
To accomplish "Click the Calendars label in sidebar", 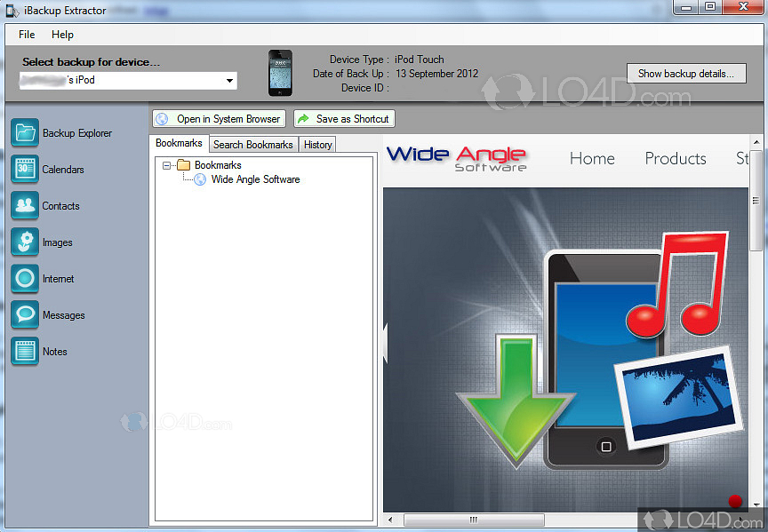I will [63, 170].
